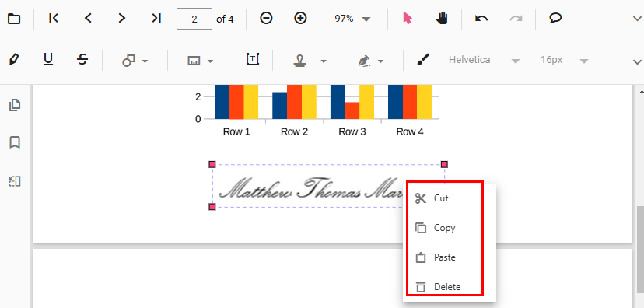Select the highlight text tool
This screenshot has height=308, width=644.
[14, 60]
